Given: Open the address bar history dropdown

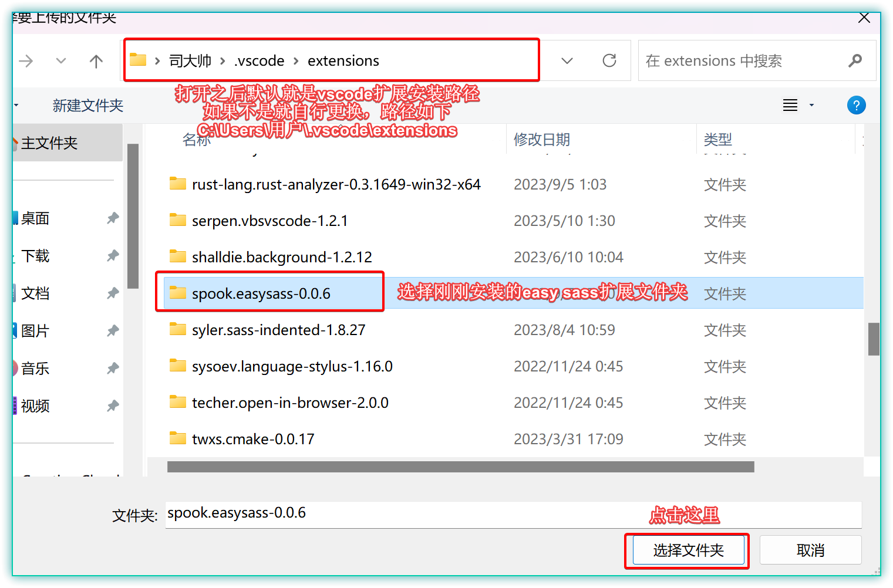Looking at the screenshot, I should coord(567,60).
